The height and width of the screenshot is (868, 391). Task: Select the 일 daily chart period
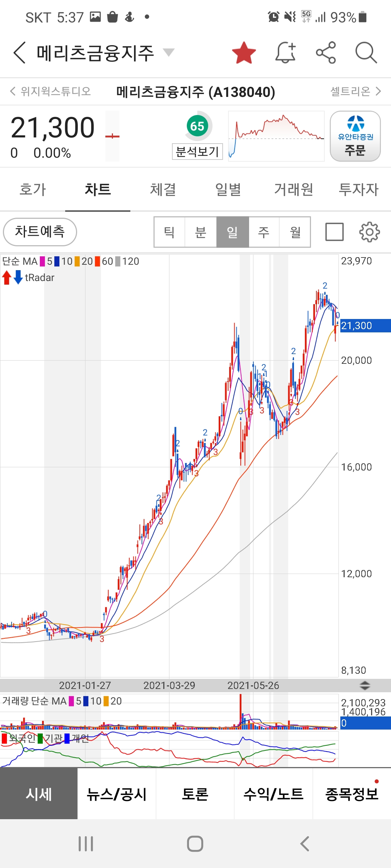pyautogui.click(x=232, y=232)
